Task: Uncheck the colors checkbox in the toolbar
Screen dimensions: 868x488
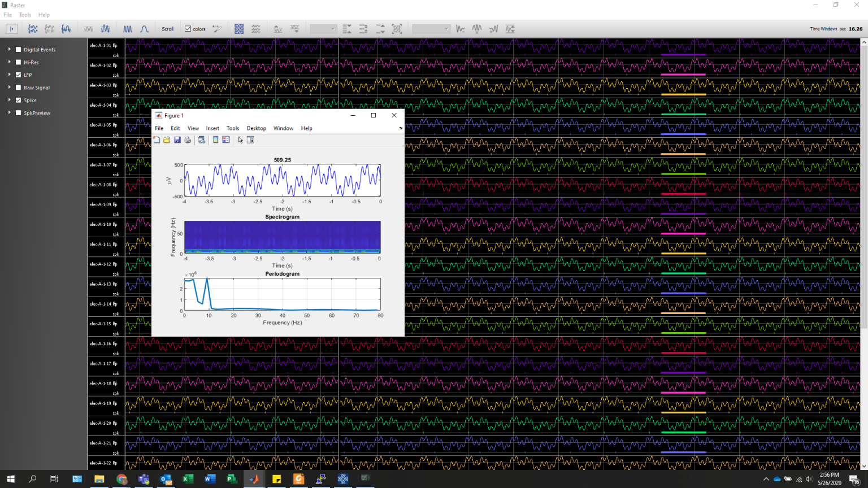Action: (188, 29)
